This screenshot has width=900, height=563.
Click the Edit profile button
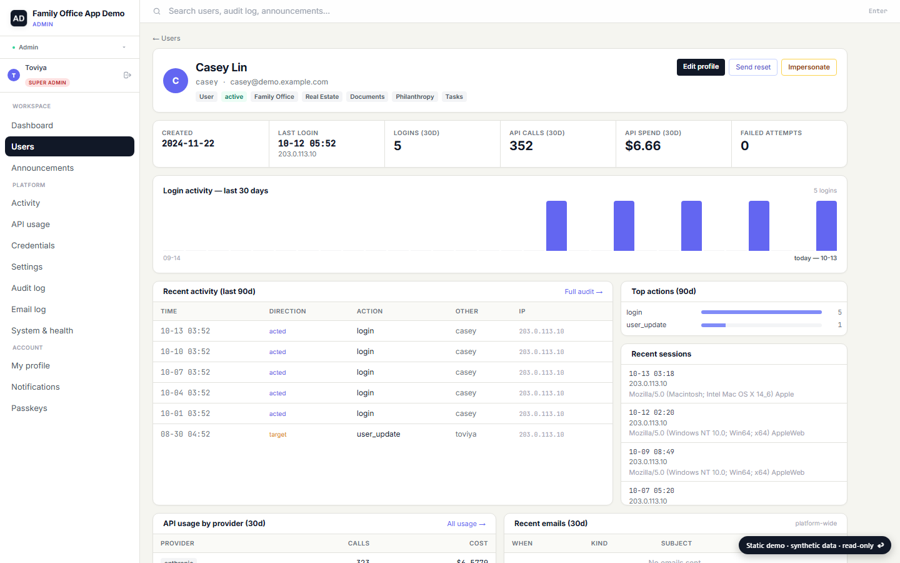(x=700, y=67)
